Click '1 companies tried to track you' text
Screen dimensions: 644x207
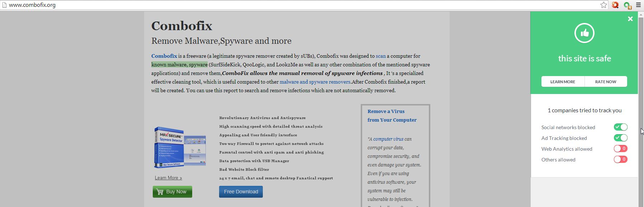click(x=584, y=110)
